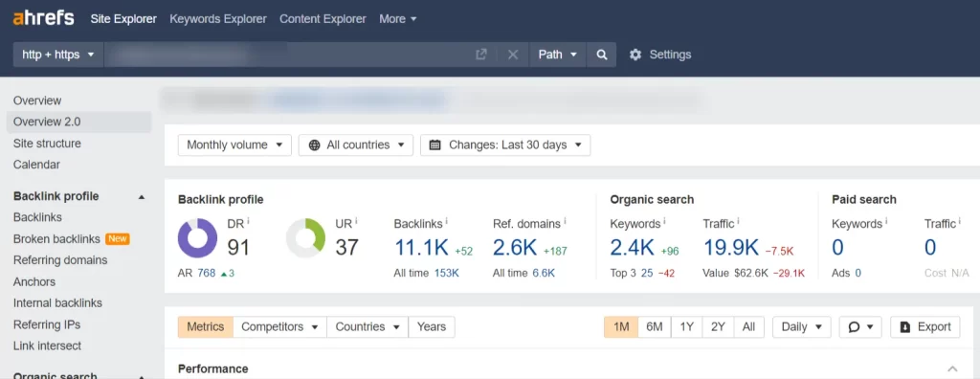Open Internal backlinks in sidebar
Screen dimensions: 980x379
[x=57, y=303]
